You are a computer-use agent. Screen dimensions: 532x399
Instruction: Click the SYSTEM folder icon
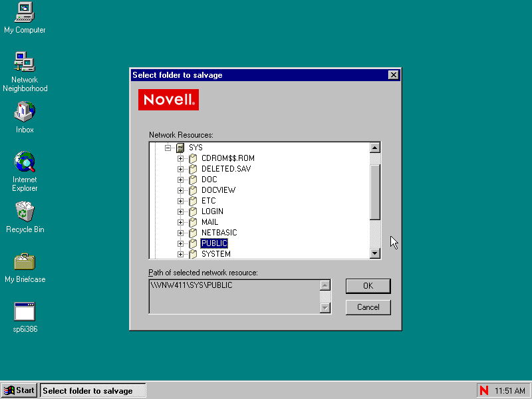(x=193, y=254)
